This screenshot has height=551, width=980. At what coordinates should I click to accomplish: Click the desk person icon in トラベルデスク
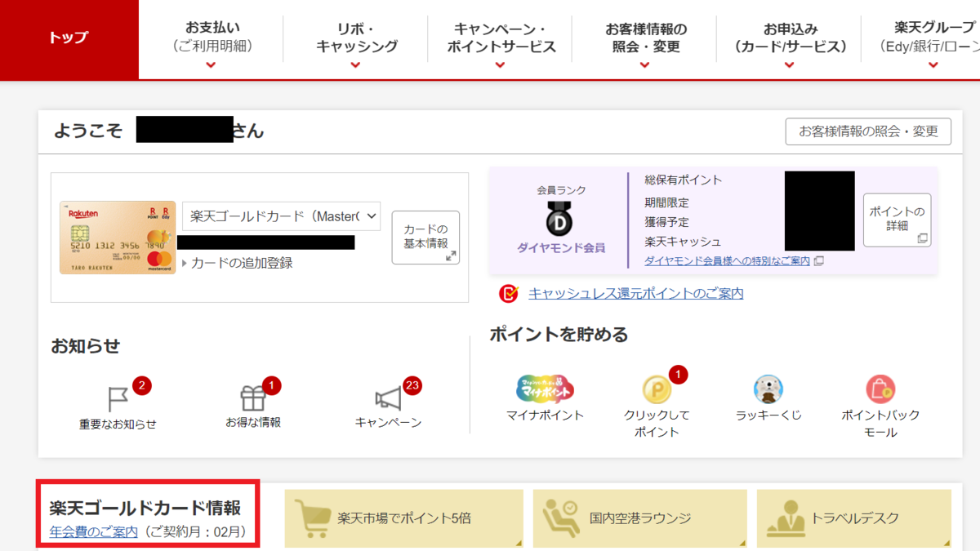click(x=784, y=518)
